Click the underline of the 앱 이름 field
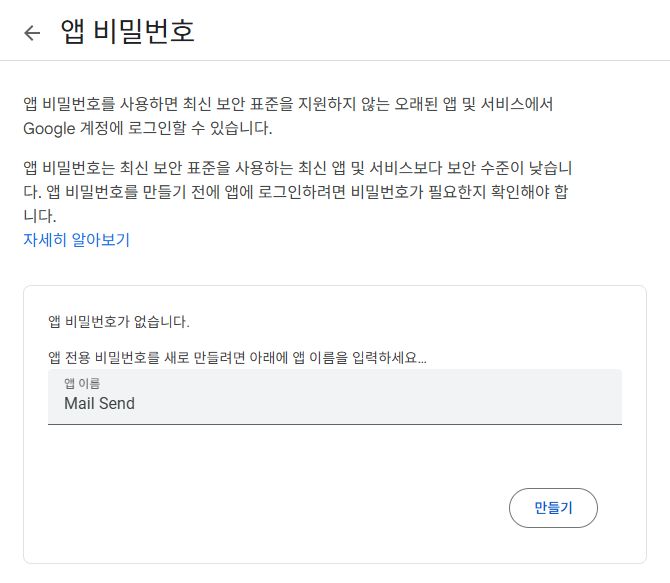Screen dimensions: 670x583 pos(334,423)
